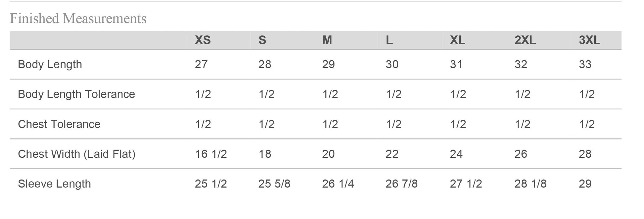Click the 2XL chest width value 26
The image size is (644, 219).
click(521, 154)
